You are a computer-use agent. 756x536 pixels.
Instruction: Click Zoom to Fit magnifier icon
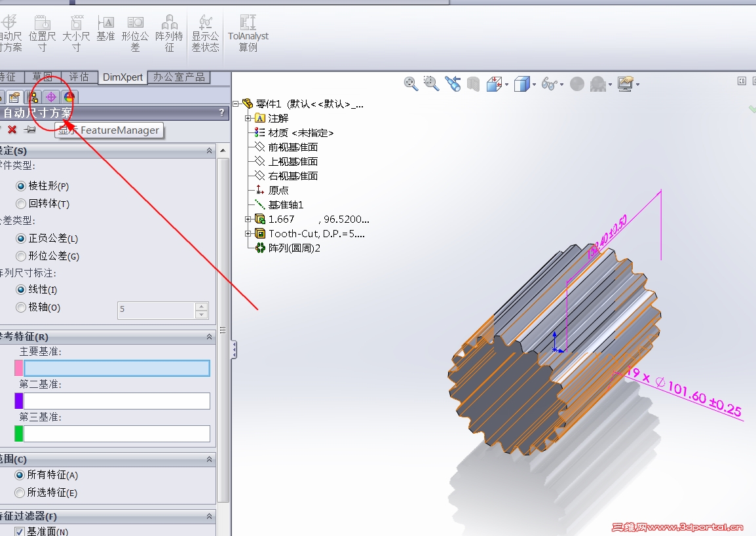pyautogui.click(x=411, y=84)
